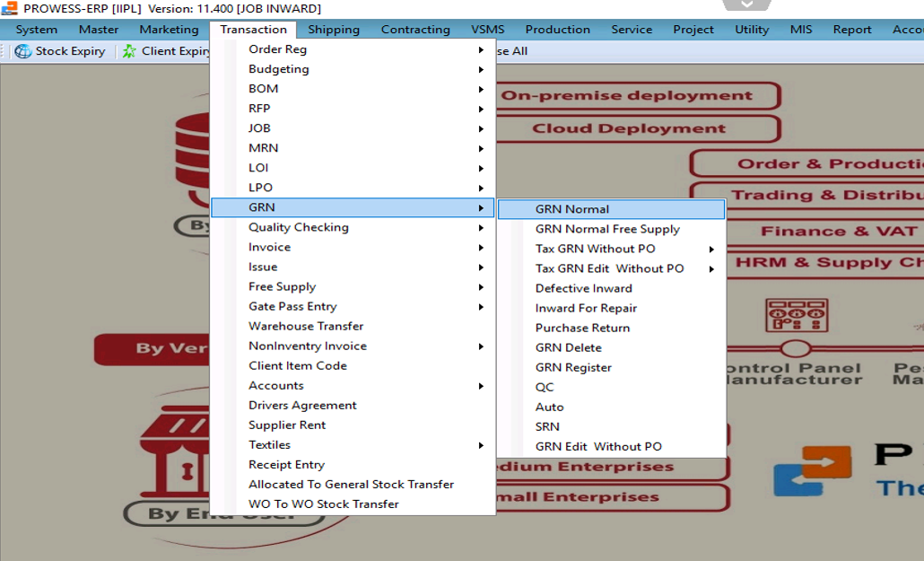924x561 pixels.
Task: Expand the Tax GRN Edit Without PO submenu
Action: 609,268
